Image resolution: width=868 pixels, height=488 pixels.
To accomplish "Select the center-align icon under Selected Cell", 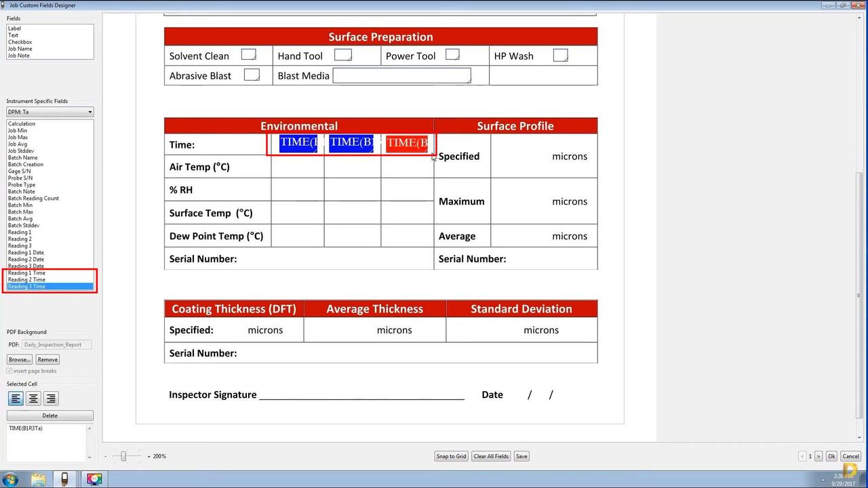I will 33,399.
